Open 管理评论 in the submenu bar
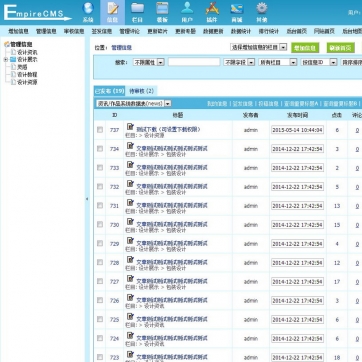 point(130,32)
